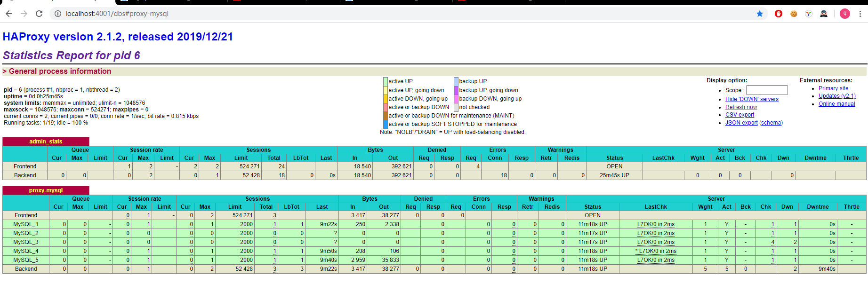Screen dimensions: 868x292
Task: Click admin_stats Frontend sessions total 24
Action: (281, 166)
